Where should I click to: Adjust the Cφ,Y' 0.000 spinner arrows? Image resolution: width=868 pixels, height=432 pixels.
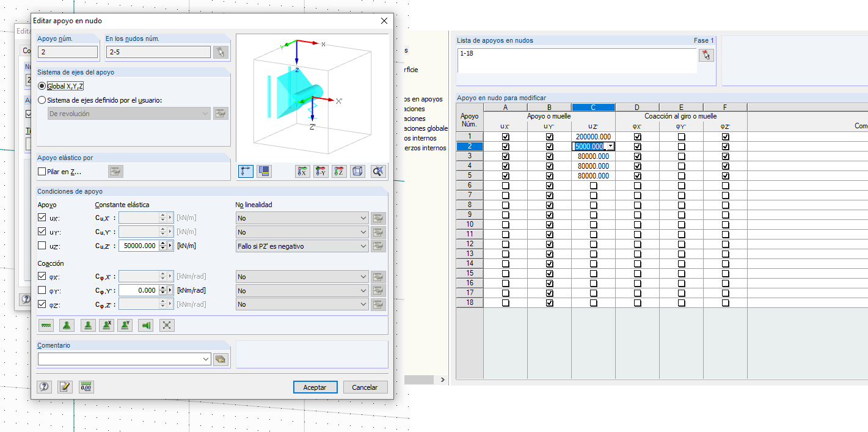tap(163, 290)
